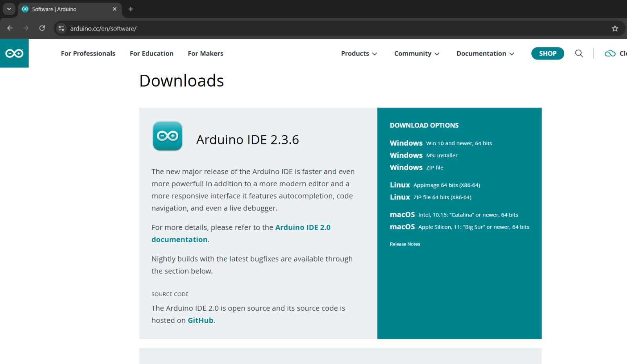
Task: Open the GitHub source code link
Action: click(200, 321)
